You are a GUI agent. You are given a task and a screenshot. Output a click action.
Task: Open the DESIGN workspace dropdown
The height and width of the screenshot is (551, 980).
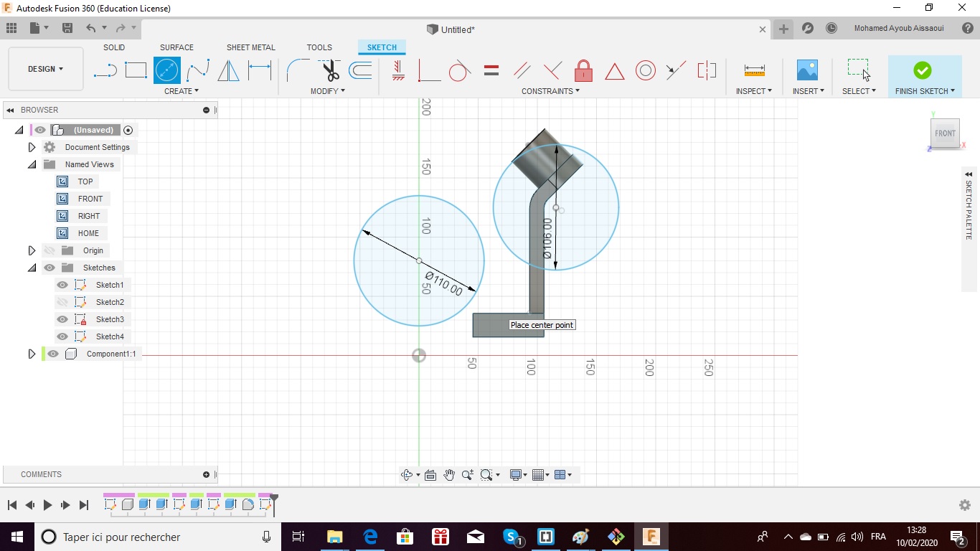pyautogui.click(x=45, y=69)
